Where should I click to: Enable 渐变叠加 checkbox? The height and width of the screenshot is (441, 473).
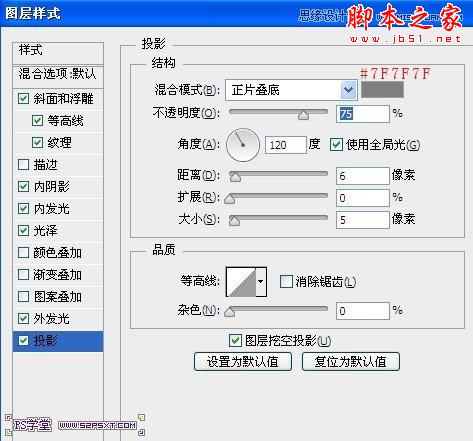coord(23,274)
